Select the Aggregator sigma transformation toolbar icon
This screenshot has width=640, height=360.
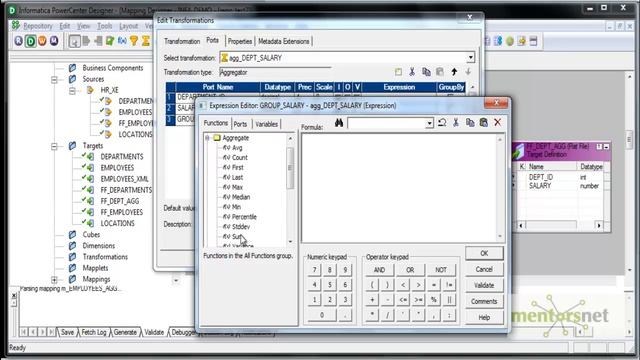click(145, 41)
